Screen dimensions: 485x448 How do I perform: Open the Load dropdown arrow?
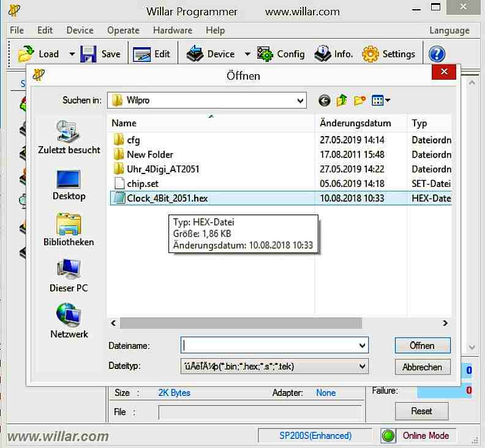click(x=72, y=54)
